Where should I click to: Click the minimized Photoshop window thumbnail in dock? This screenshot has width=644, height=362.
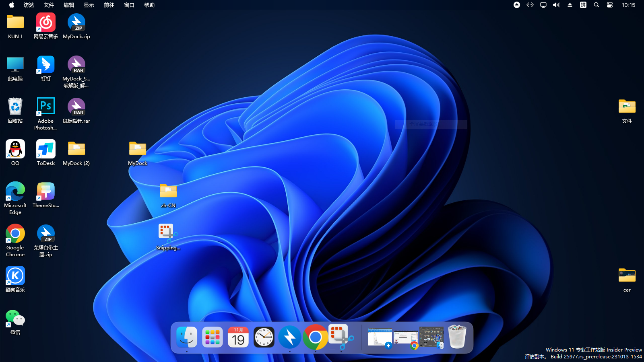[431, 337]
